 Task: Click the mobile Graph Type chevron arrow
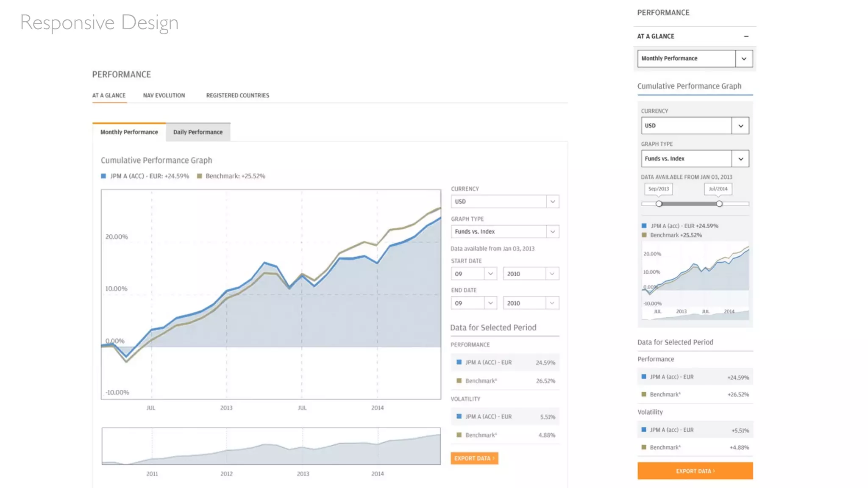click(740, 159)
